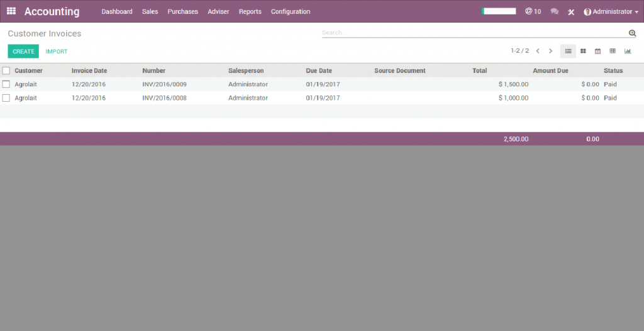This screenshot has width=644, height=331.
Task: Click Paid status of INV/2016/0009
Action: pos(610,84)
